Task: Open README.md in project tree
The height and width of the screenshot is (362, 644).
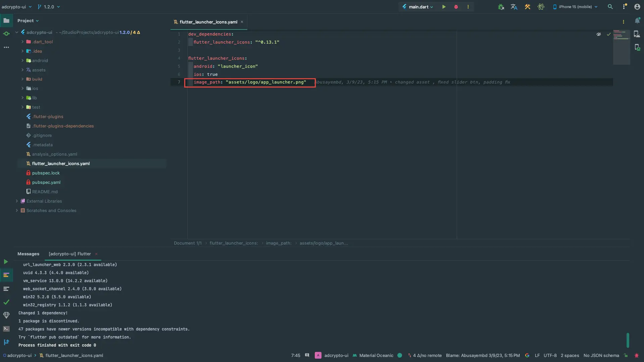Action: [45, 192]
